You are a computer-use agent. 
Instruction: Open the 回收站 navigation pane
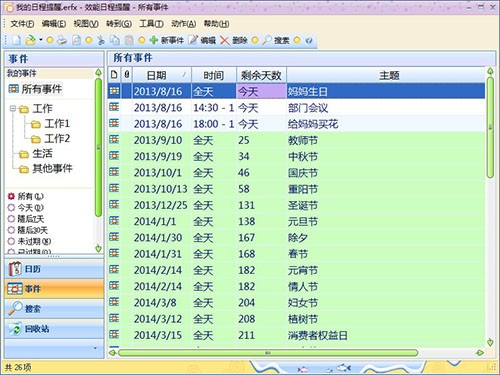[x=54, y=329]
